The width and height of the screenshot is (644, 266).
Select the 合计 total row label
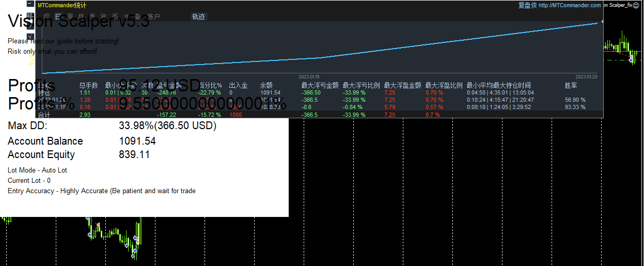[x=44, y=115]
